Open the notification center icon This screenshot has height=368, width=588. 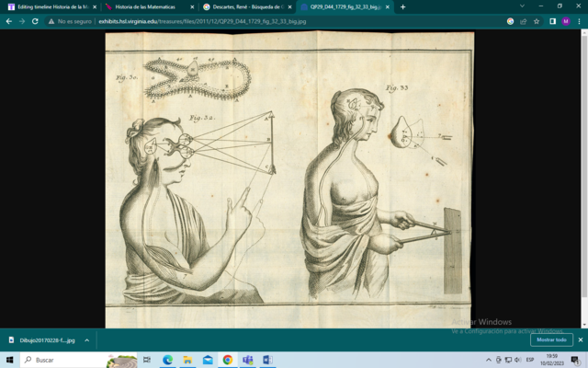(576, 360)
